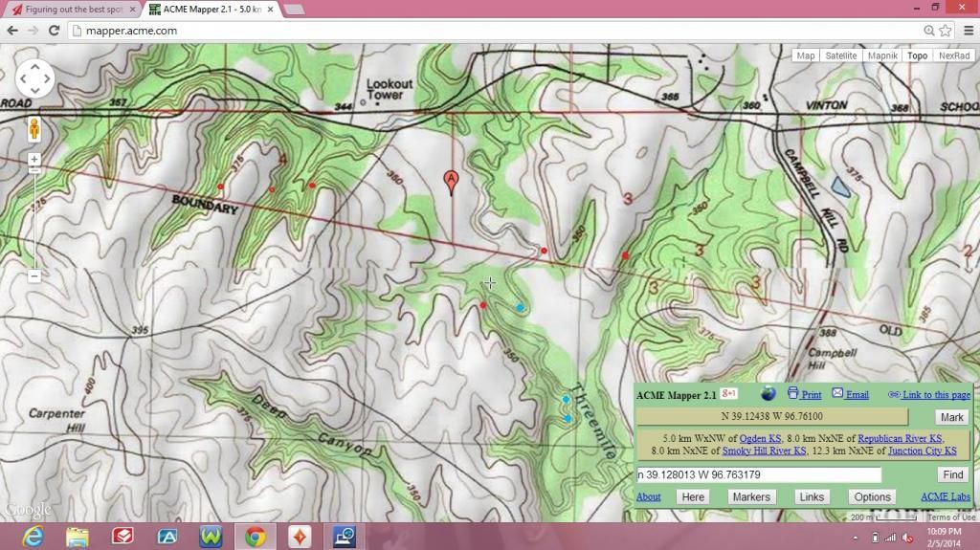
Task: Open Internet Explorer from the taskbar
Action: pyautogui.click(x=33, y=537)
